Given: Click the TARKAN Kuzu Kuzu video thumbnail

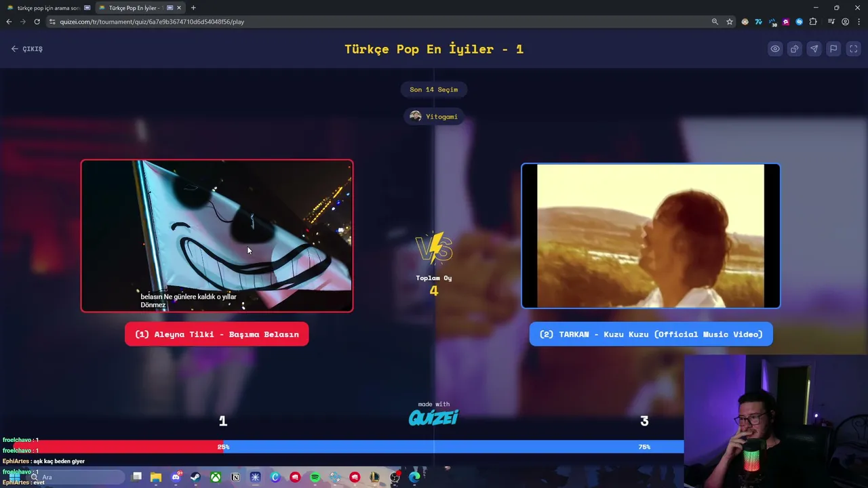Looking at the screenshot, I should [x=651, y=236].
